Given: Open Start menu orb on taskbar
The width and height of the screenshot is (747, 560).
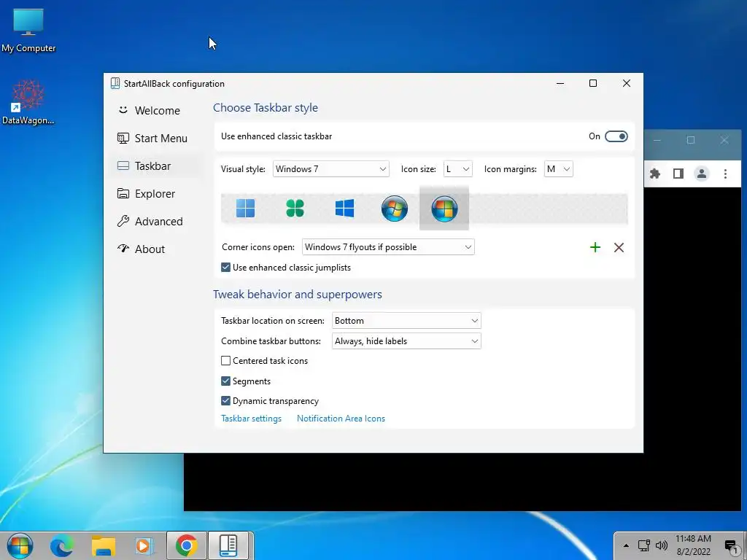Looking at the screenshot, I should coord(20,545).
